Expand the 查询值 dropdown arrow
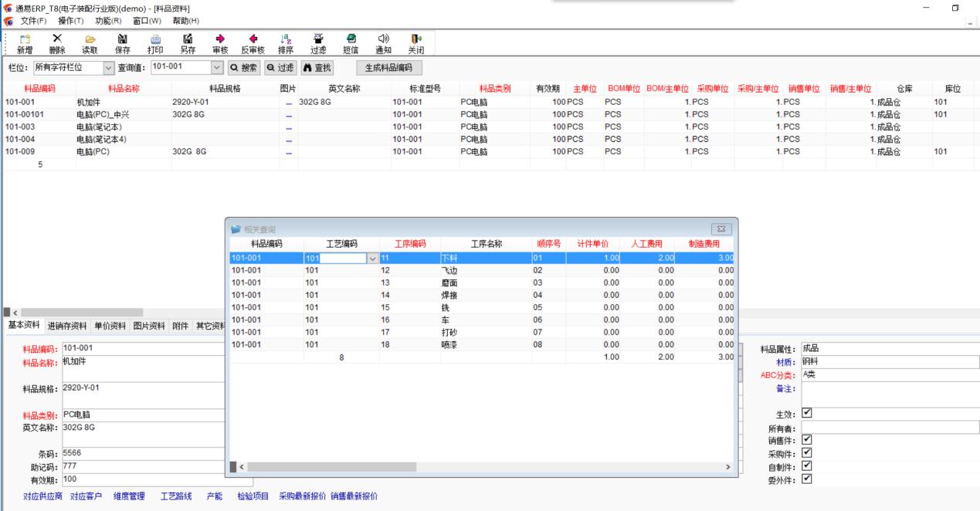This screenshot has height=511, width=980. pyautogui.click(x=216, y=68)
